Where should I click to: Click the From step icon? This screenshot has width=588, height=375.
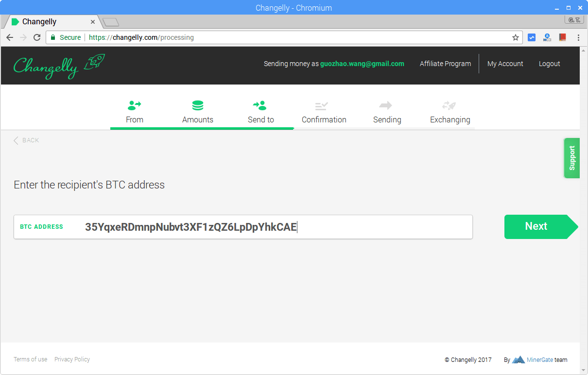point(134,105)
